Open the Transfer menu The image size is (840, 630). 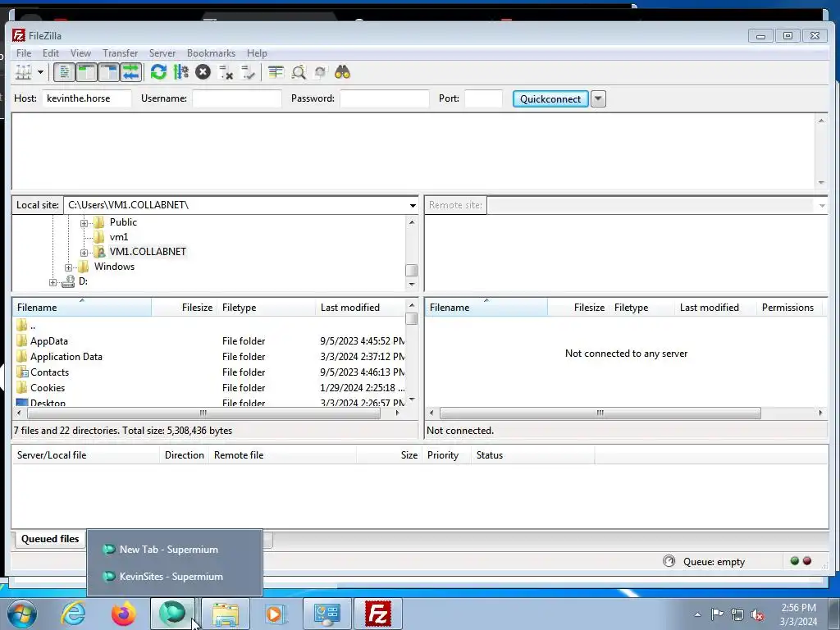[121, 53]
